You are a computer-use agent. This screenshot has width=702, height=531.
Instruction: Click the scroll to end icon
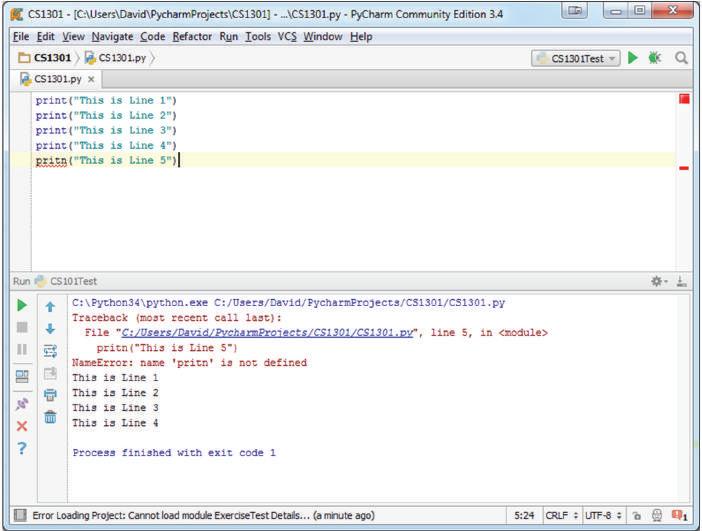click(50, 373)
